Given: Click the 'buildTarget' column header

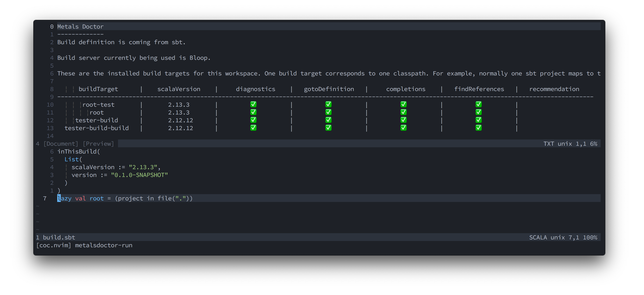Looking at the screenshot, I should click(98, 89).
